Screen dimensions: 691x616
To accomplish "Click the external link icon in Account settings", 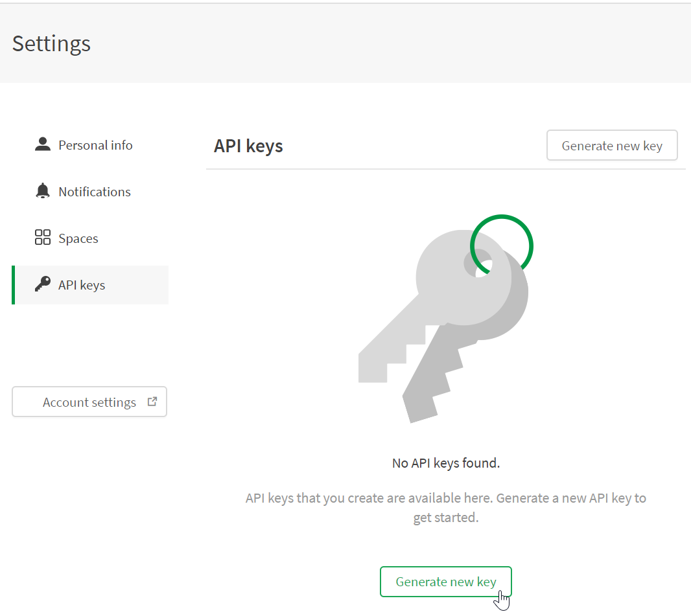I will (152, 402).
